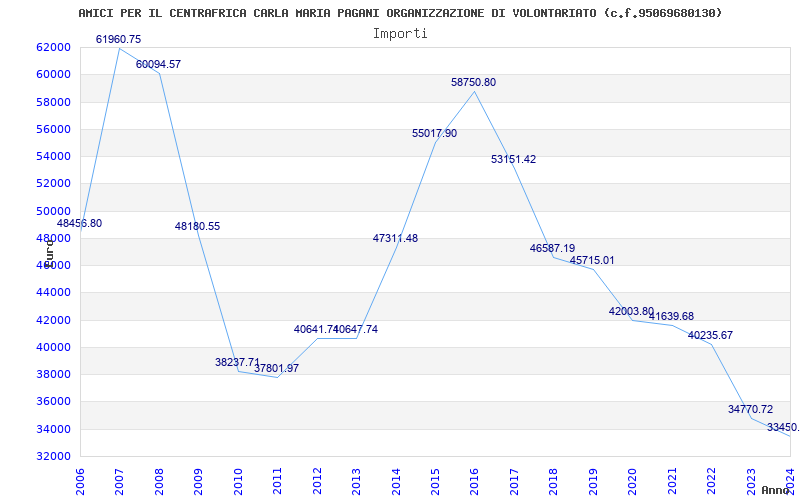
Task: Select the 40235.67 data label
Action: [710, 336]
